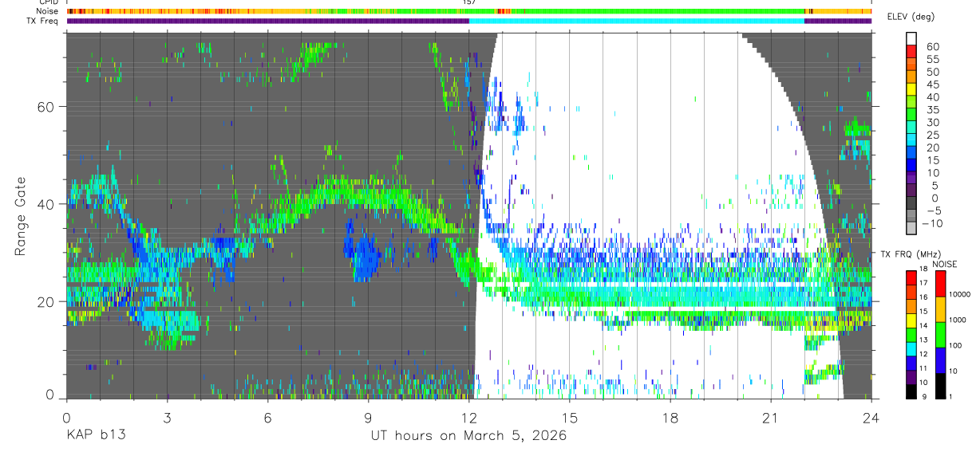Click the green swatch on NOISE colorbar
This screenshot has height=452, width=980.
pyautogui.click(x=939, y=335)
